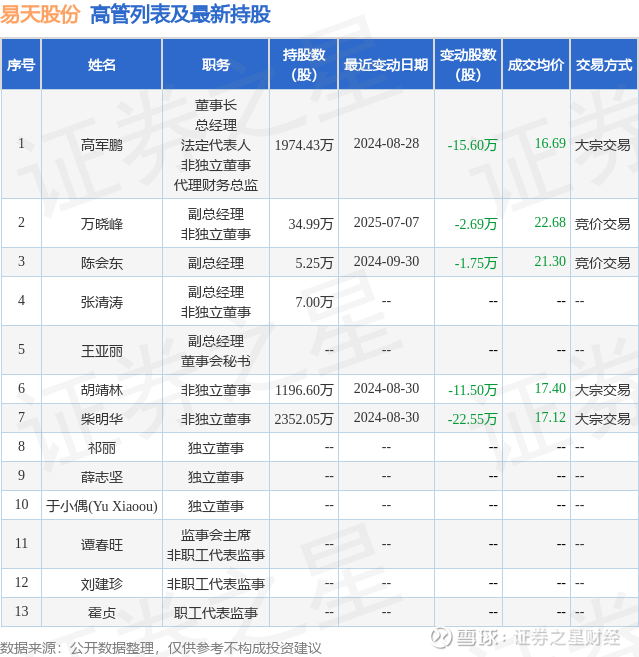Image resolution: width=639 pixels, height=657 pixels.
Task: Click the change value -11.50万
Action: [x=472, y=390]
